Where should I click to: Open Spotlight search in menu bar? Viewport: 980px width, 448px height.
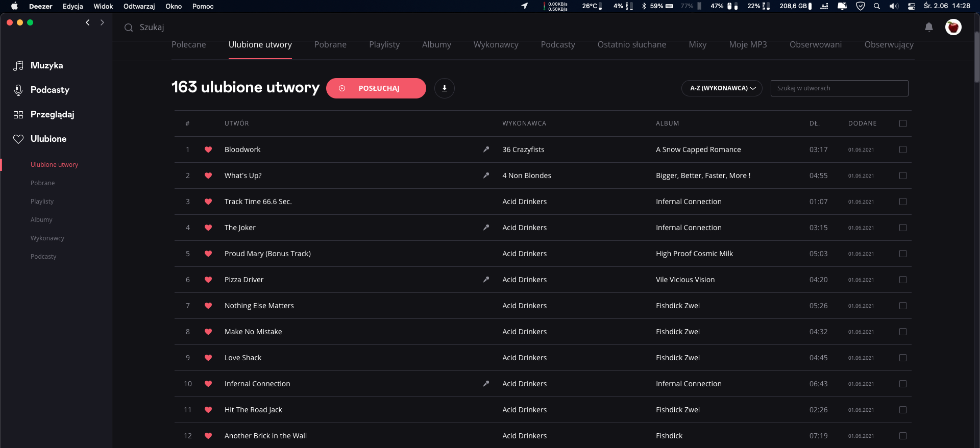877,6
